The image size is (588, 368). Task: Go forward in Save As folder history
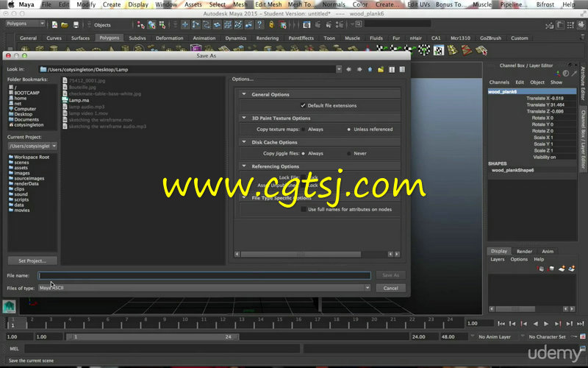pyautogui.click(x=359, y=69)
